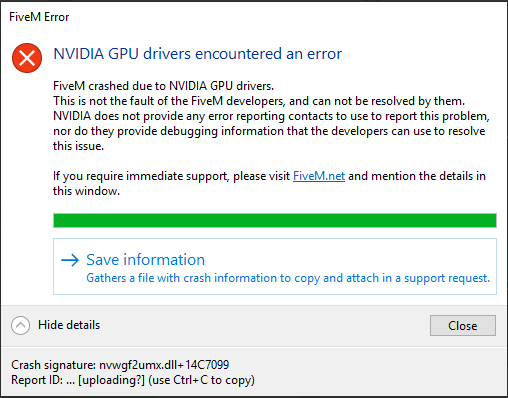The image size is (508, 398).
Task: Click the 'this window.' text after the link
Action: pyautogui.click(x=86, y=191)
